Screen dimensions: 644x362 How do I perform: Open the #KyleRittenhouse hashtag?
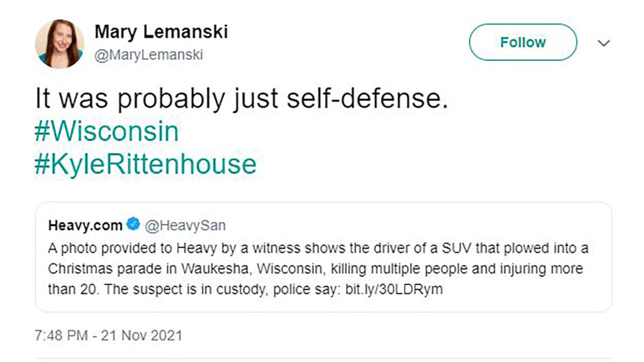pyautogui.click(x=145, y=164)
